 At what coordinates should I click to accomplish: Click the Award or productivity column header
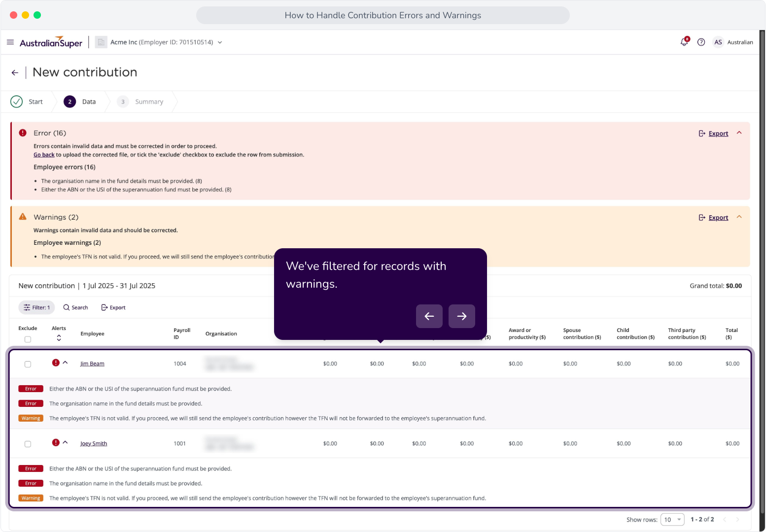click(527, 334)
